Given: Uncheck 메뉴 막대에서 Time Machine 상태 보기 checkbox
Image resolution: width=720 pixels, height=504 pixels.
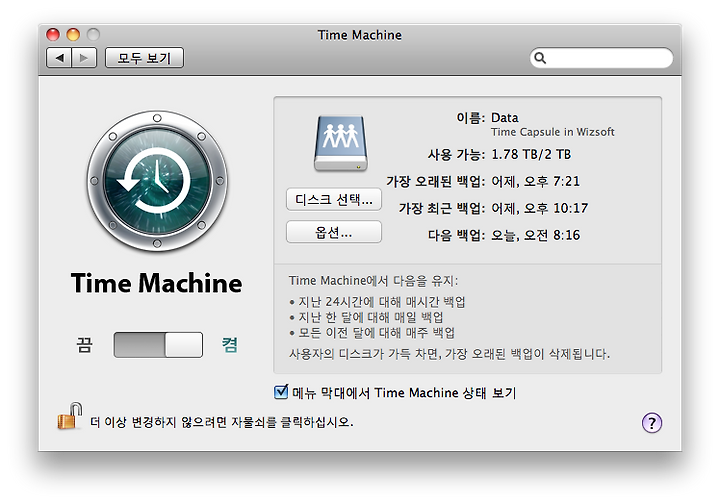Looking at the screenshot, I should coord(281,392).
